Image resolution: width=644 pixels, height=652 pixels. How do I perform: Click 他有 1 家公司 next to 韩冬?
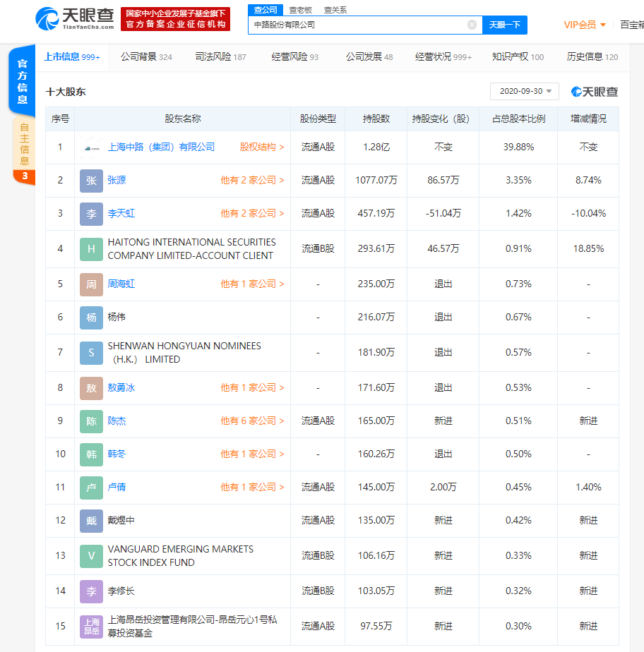tap(252, 454)
